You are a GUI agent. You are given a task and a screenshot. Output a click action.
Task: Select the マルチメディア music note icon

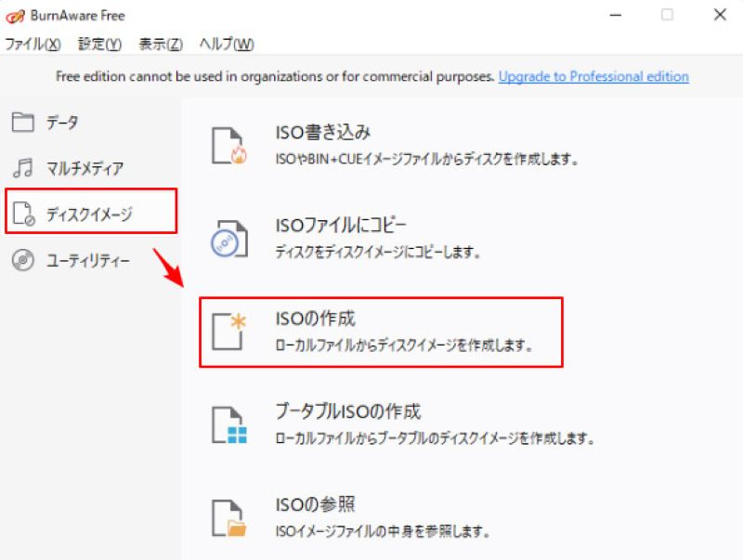pos(21,167)
